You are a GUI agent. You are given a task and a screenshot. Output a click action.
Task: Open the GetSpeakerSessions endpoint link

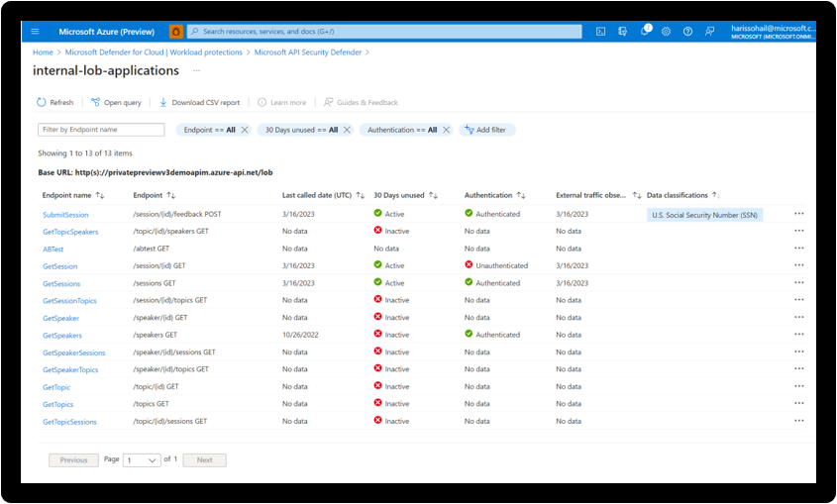[x=74, y=353]
